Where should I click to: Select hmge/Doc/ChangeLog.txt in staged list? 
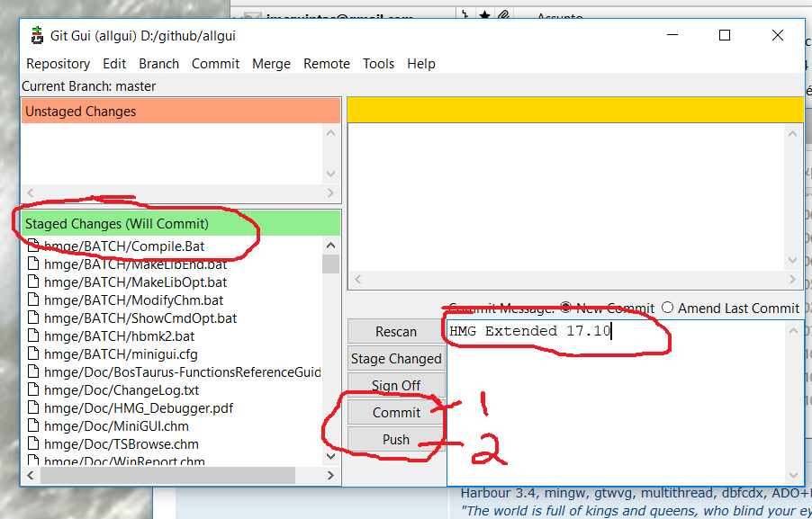pos(122,389)
